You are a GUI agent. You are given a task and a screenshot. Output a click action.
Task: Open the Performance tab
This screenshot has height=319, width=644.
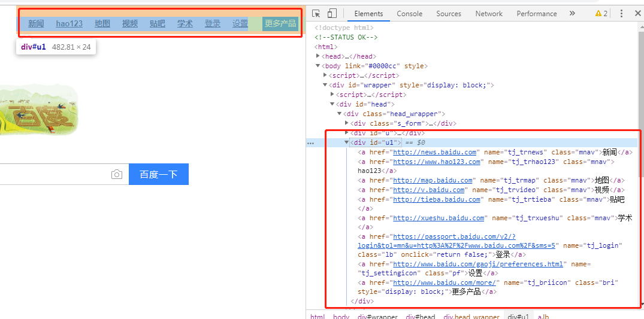coord(536,14)
